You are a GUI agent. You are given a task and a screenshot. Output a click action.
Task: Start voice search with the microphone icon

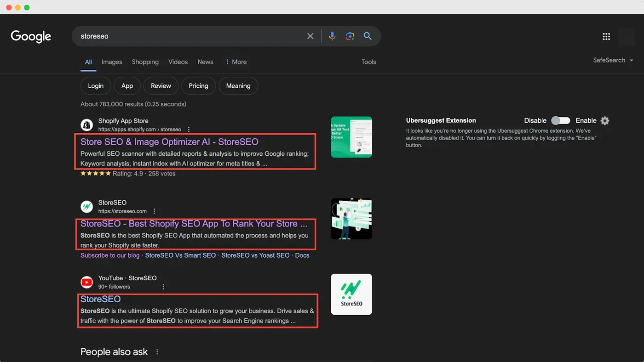tap(332, 36)
